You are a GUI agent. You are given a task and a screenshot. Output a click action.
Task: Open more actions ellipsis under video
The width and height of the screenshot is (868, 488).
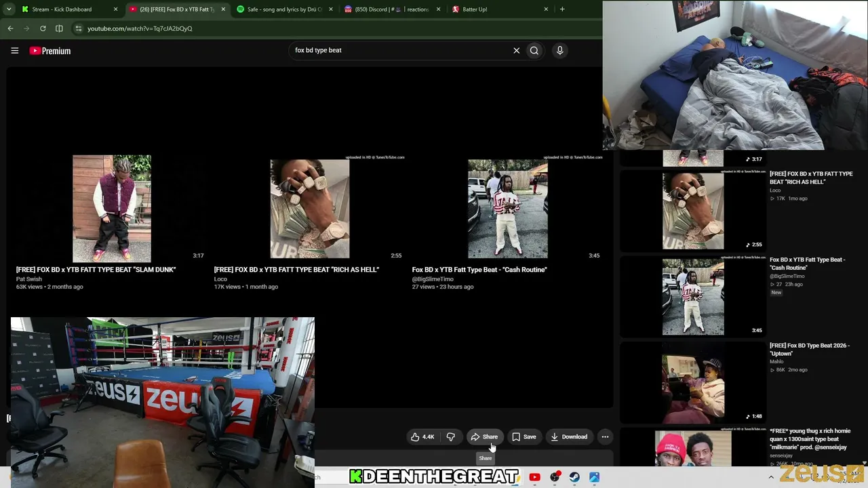(605, 437)
